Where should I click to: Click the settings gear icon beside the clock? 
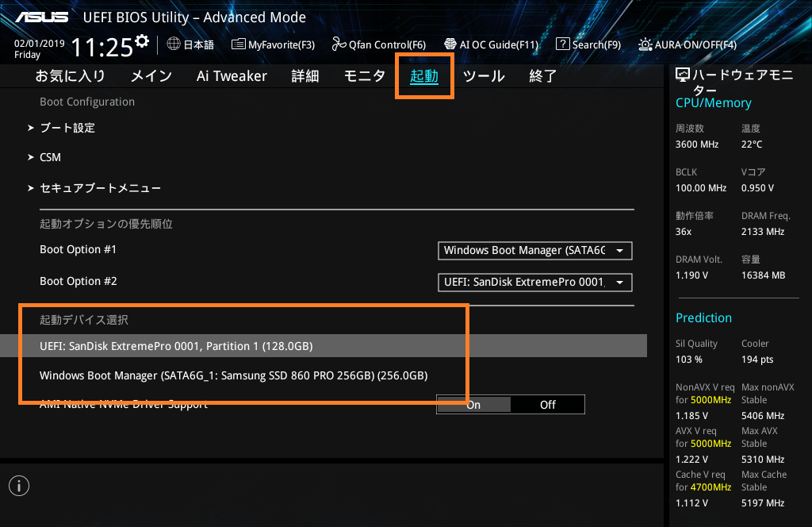tap(142, 40)
